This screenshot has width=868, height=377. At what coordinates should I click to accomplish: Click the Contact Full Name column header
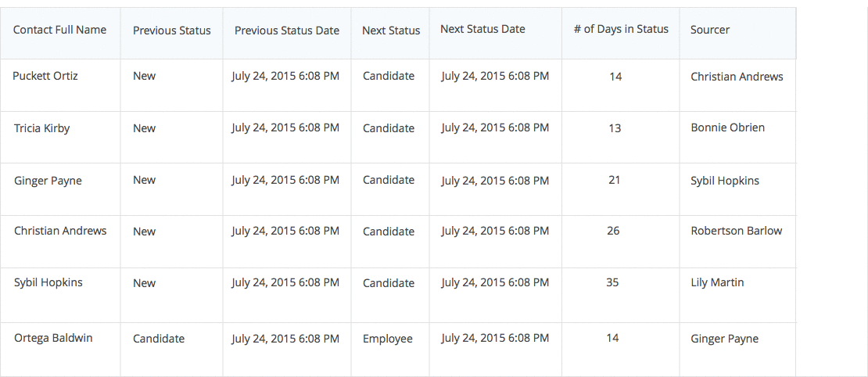click(59, 30)
